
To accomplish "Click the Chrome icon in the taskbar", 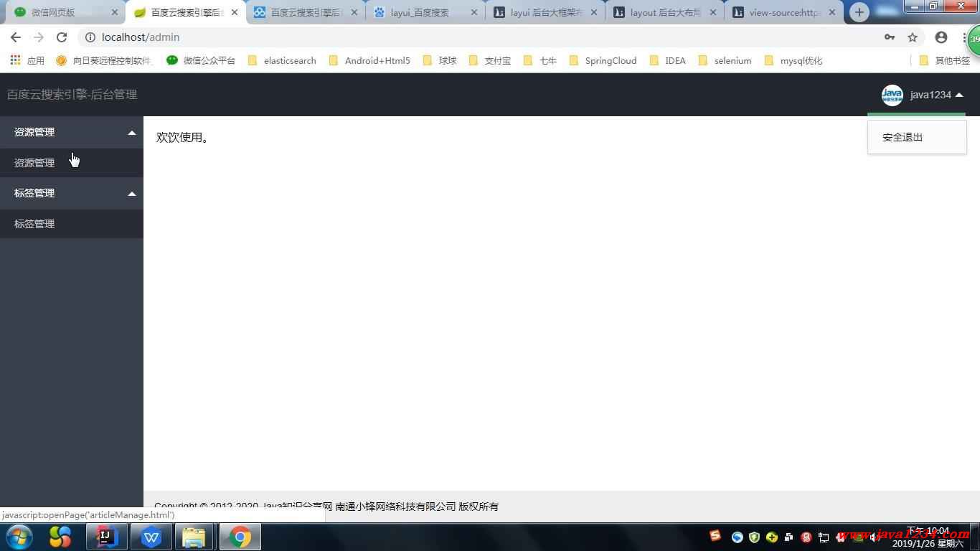I will coord(240,537).
